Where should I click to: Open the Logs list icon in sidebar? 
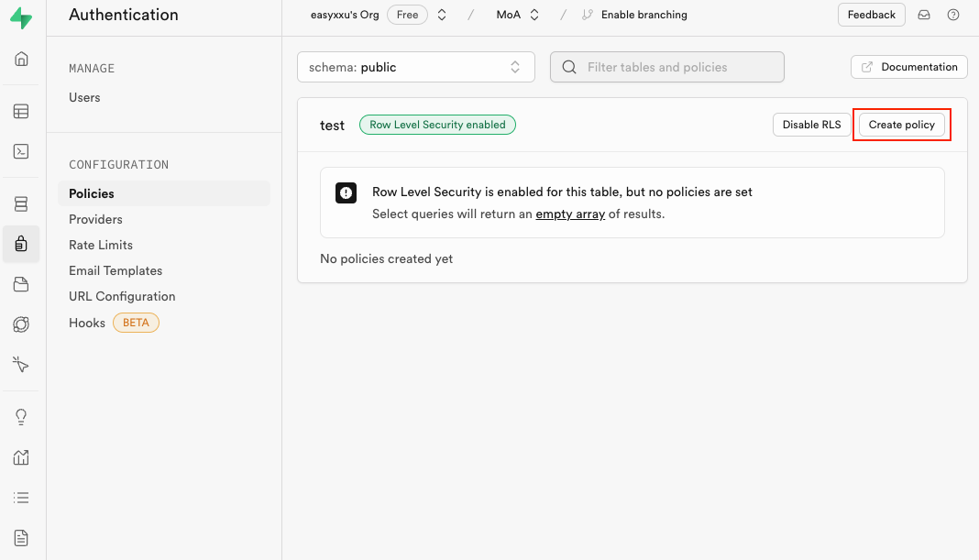pyautogui.click(x=21, y=498)
